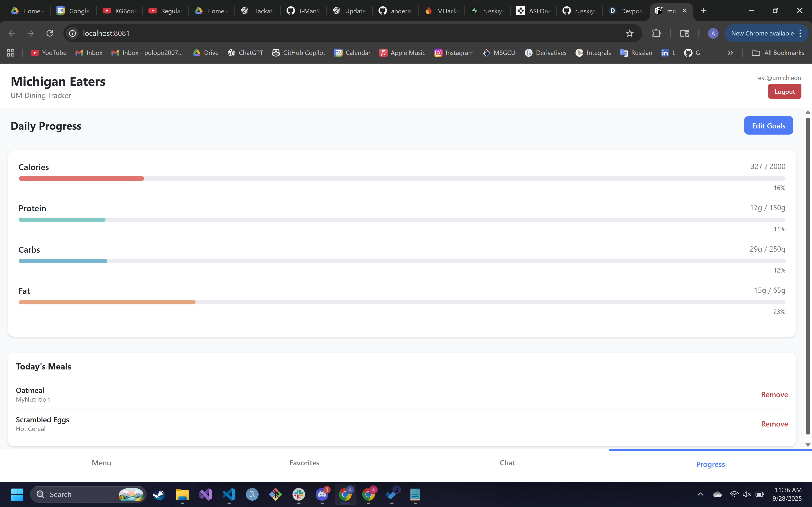This screenshot has height=507, width=812.
Task: Open Chrome profile avatar A
Action: [x=713, y=33]
